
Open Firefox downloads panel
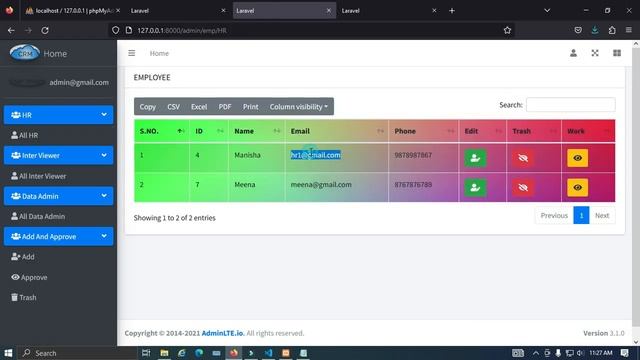pyautogui.click(x=595, y=30)
